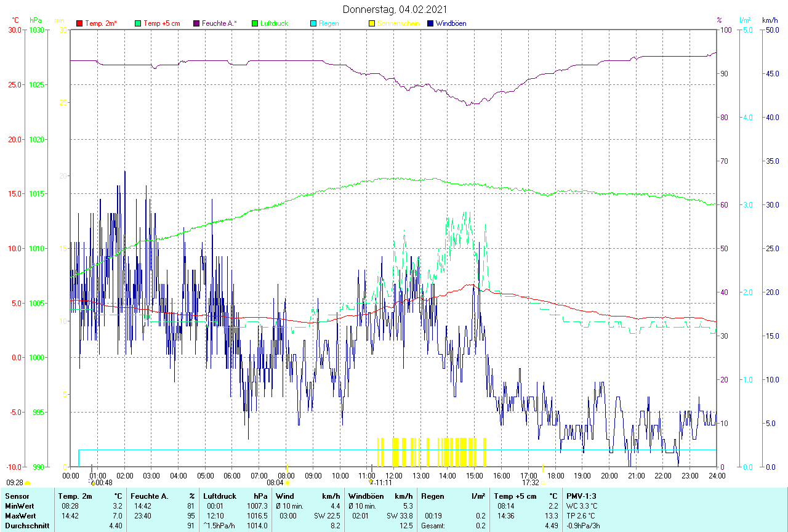Viewport: 788px width, 532px height.
Task: Select the 'Feuchte A.*' legend label
Action: (x=219, y=23)
